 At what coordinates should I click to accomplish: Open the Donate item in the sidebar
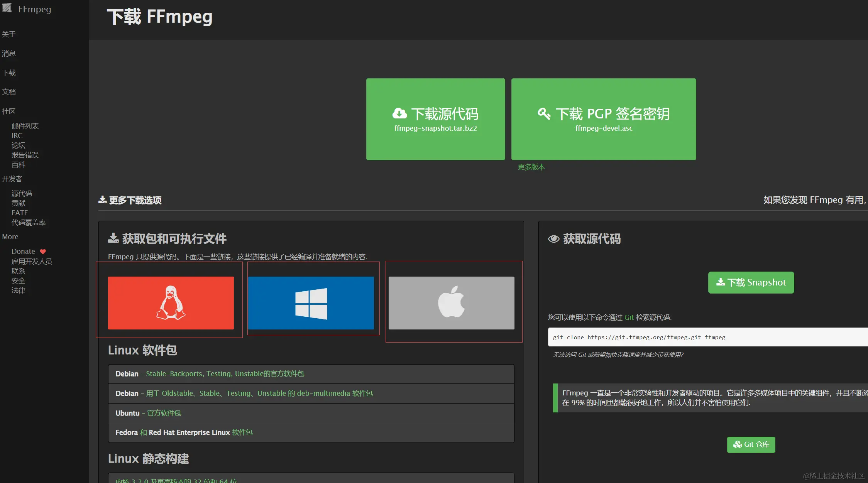click(23, 251)
